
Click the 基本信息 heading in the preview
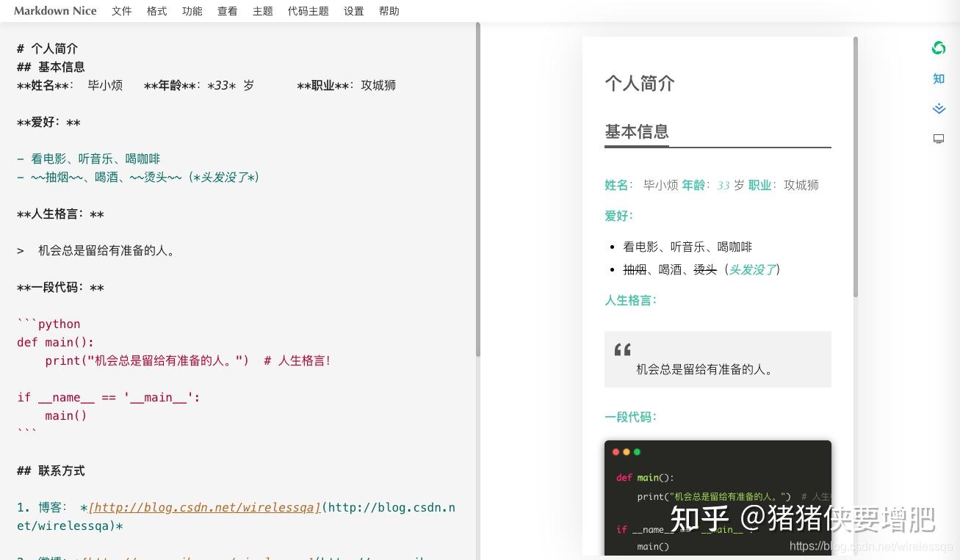637,131
